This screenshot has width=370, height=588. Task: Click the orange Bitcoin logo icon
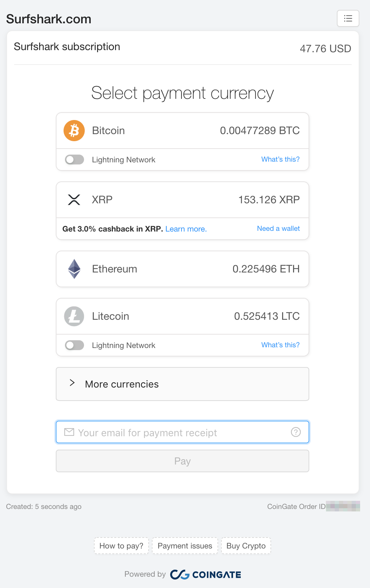tap(74, 131)
